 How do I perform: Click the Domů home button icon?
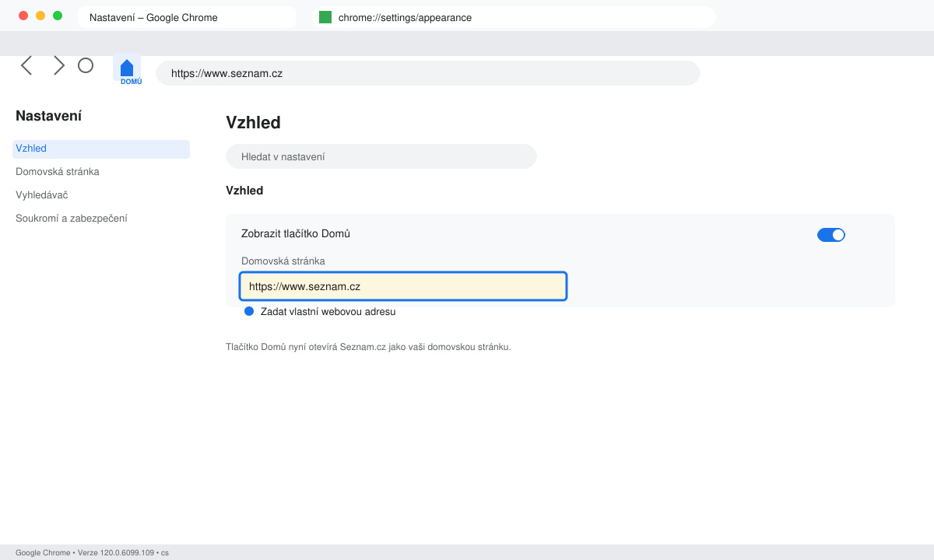pos(127,68)
